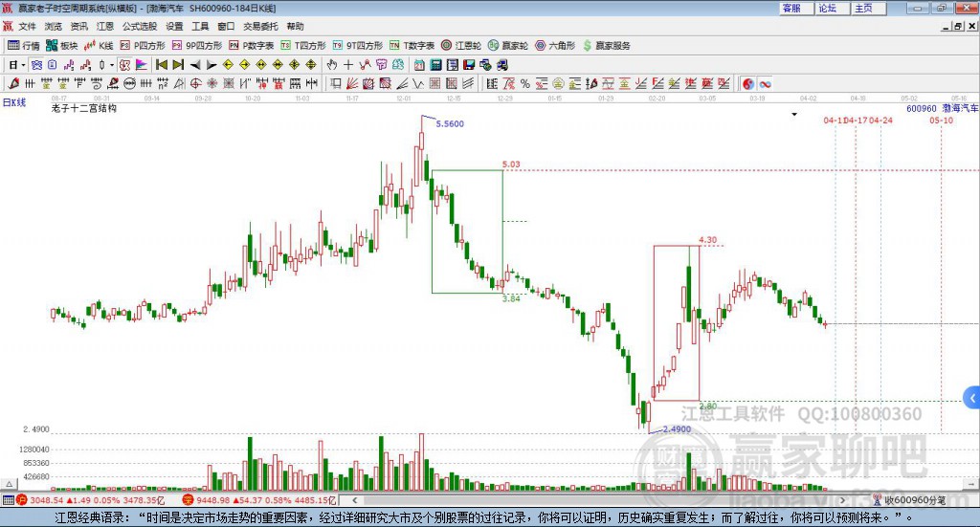
Task: Open the 窗口 menu
Action: pyautogui.click(x=226, y=26)
